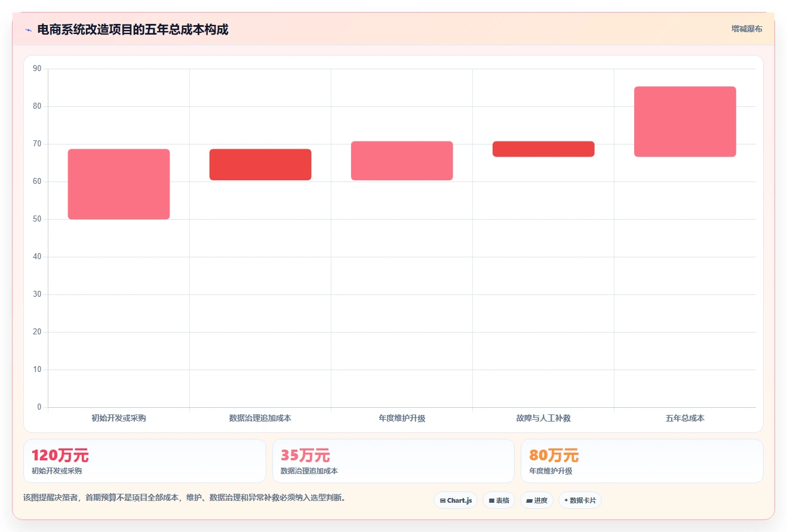The height and width of the screenshot is (532, 787).
Task: Select the 五年总成本 chart bar
Action: pyautogui.click(x=685, y=122)
